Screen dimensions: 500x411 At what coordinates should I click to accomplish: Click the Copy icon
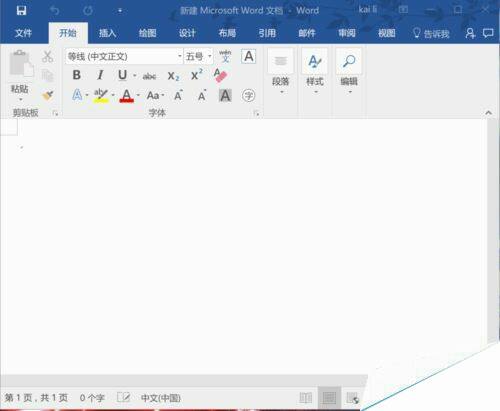(x=48, y=76)
